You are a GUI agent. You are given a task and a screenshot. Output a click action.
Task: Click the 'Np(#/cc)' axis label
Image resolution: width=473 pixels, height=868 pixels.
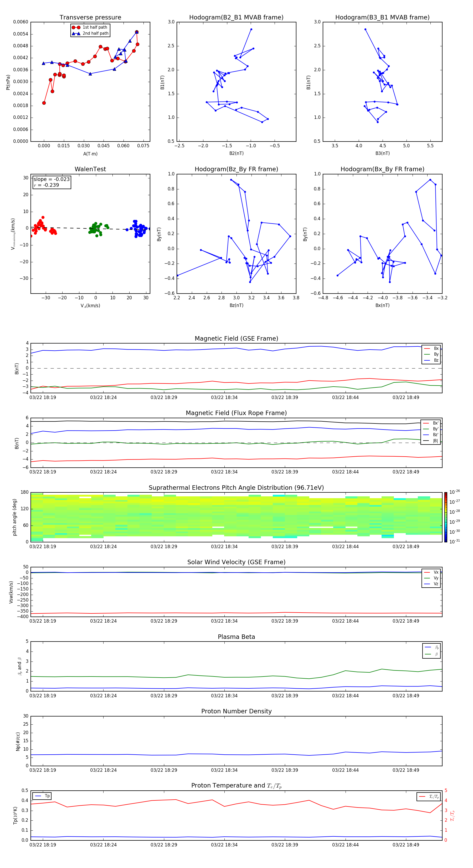tap(18, 741)
